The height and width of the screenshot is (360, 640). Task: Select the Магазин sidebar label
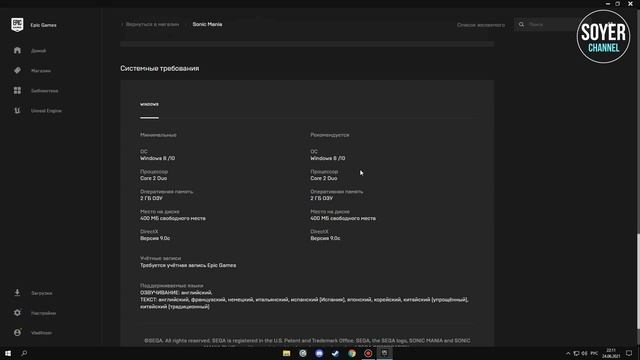tap(41, 71)
